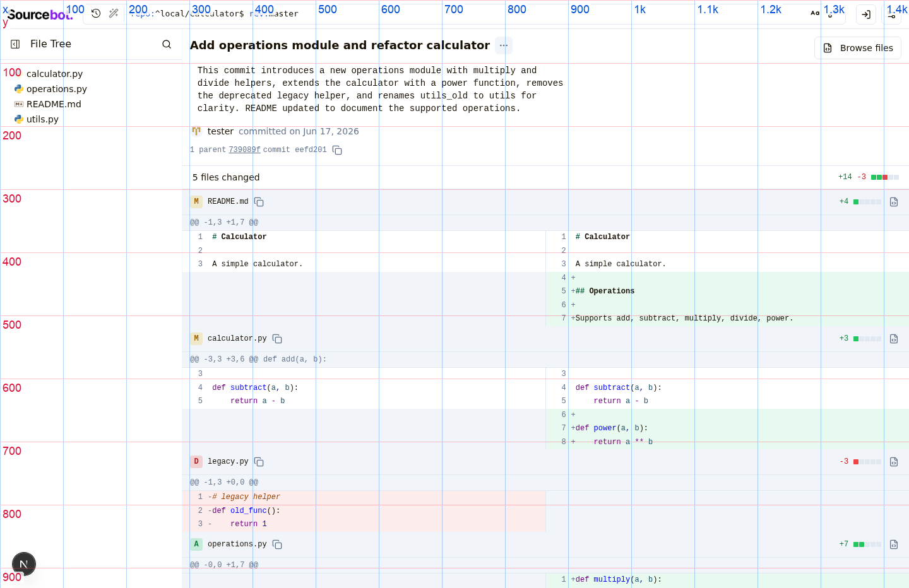909x588 pixels.
Task: Search within the file tree
Action: pyautogui.click(x=167, y=44)
